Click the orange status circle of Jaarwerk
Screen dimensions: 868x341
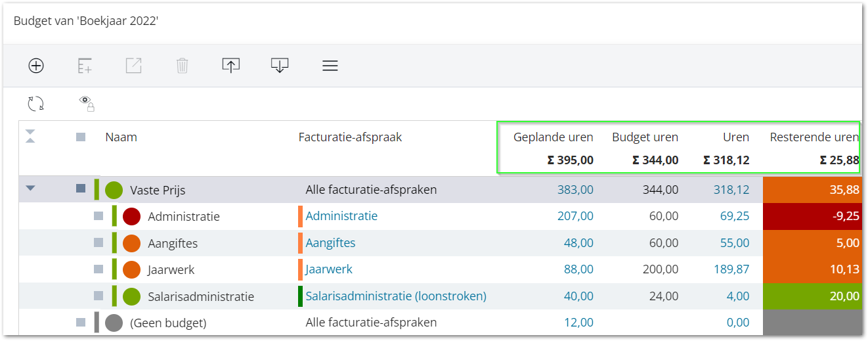(x=132, y=269)
